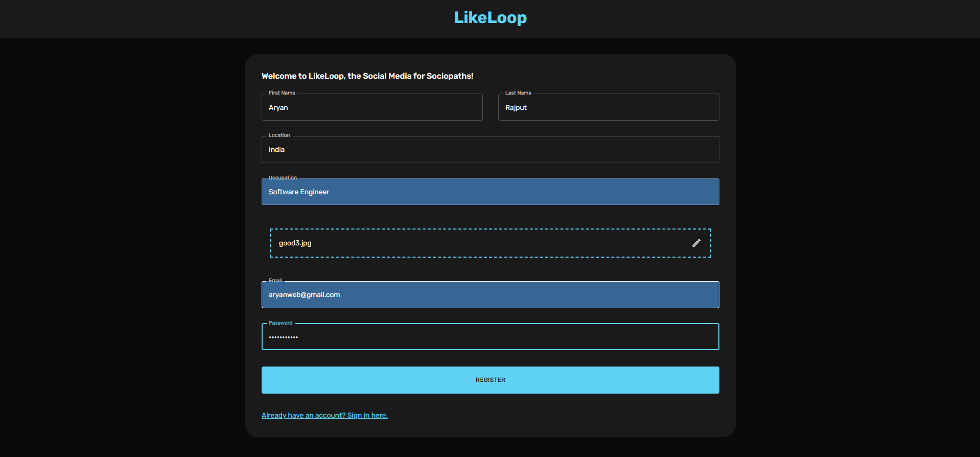
Task: Click the welcome heading 'Welcome to LikeLoop...'
Action: pos(367,76)
